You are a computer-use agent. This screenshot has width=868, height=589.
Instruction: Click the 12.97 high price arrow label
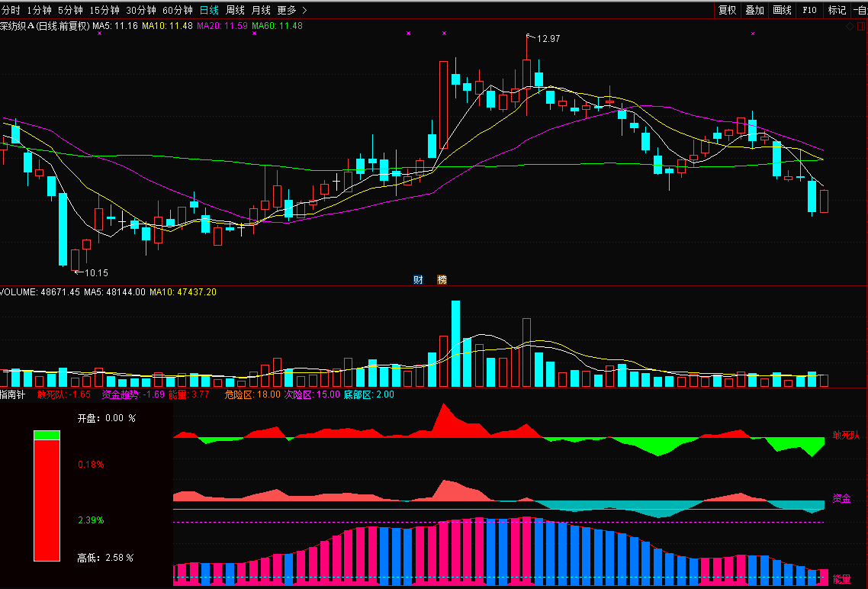pyautogui.click(x=547, y=38)
